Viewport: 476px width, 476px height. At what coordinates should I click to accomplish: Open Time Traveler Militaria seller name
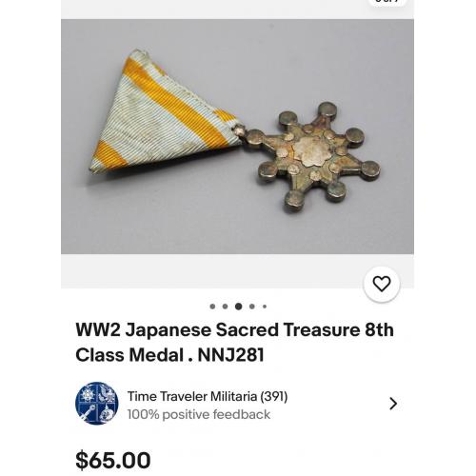pyautogui.click(x=192, y=396)
